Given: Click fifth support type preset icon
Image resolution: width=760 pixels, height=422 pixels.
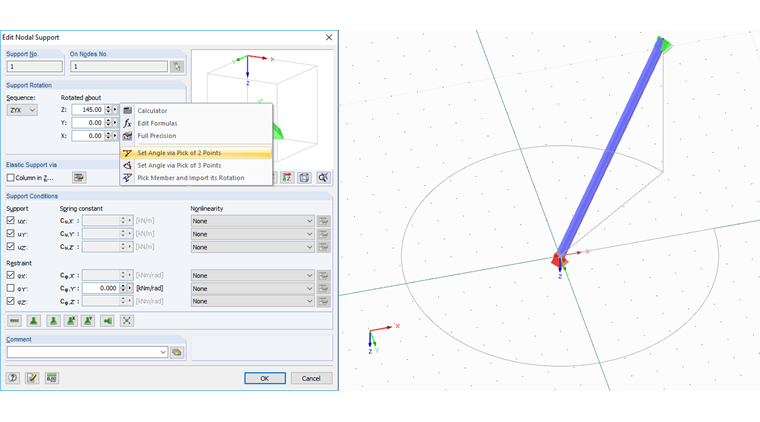Looking at the screenshot, I should [88, 321].
